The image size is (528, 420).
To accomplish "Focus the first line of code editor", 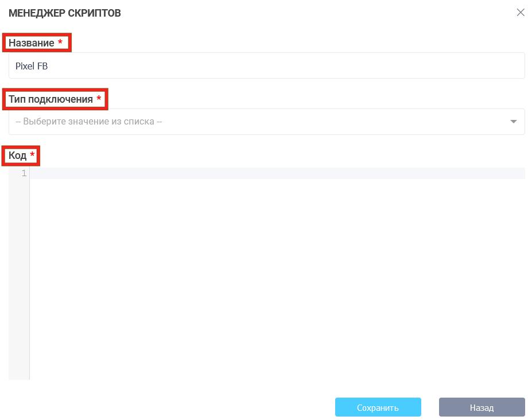I will (x=277, y=173).
